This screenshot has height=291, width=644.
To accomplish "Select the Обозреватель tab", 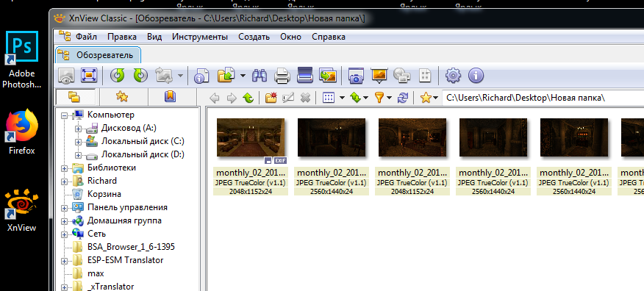I will (x=99, y=55).
